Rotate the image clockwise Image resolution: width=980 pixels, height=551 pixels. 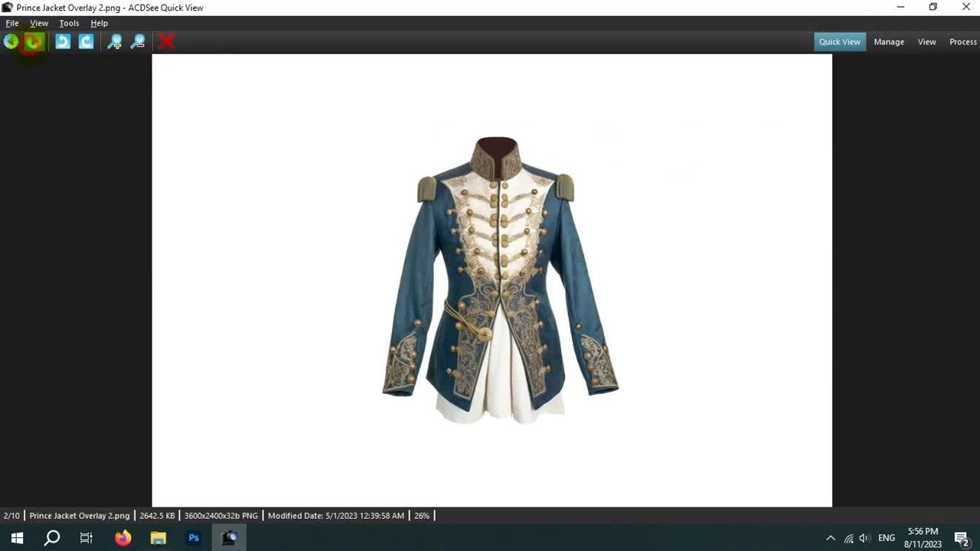coord(86,42)
